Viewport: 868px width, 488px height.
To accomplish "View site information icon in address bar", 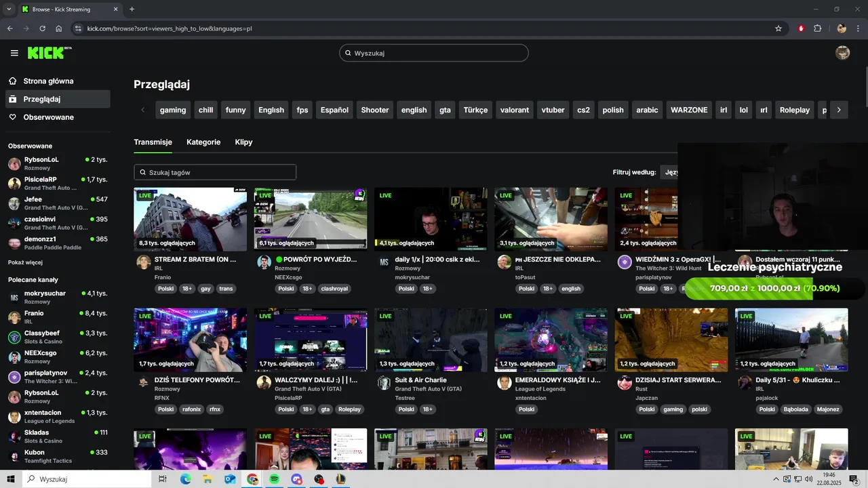I will click(x=78, y=28).
